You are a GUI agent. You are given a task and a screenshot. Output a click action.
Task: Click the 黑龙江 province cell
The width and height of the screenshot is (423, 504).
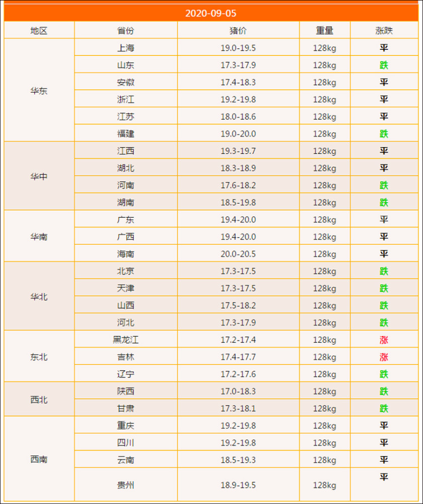coord(125,340)
